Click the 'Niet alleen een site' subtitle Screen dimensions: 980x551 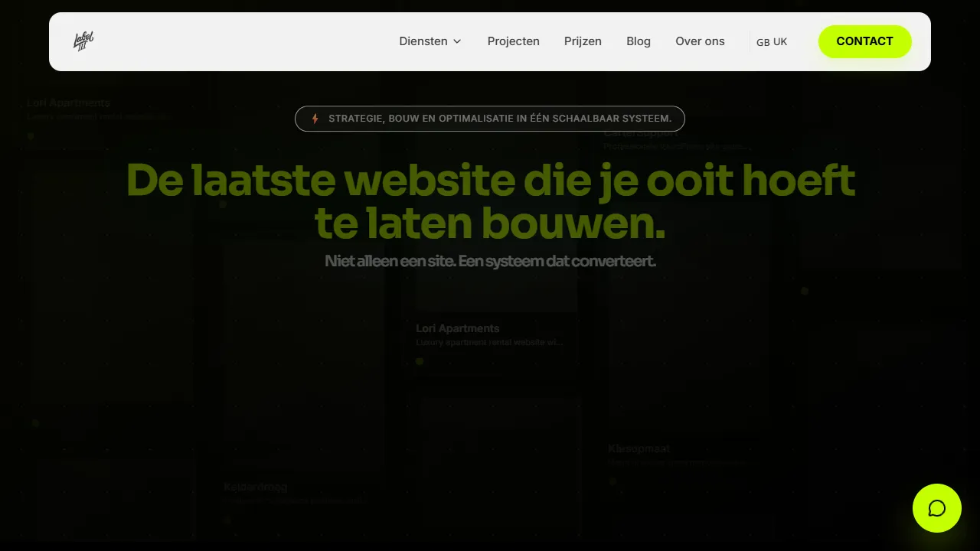[490, 260]
